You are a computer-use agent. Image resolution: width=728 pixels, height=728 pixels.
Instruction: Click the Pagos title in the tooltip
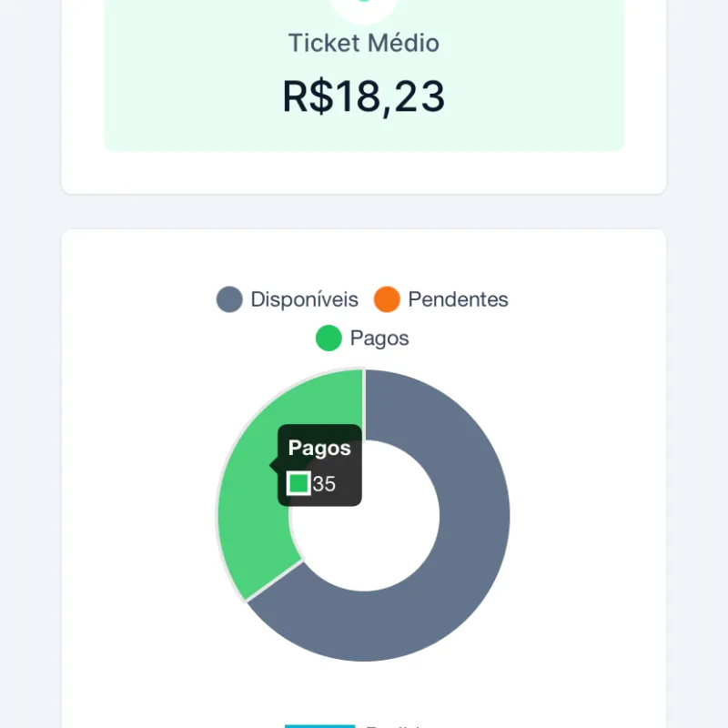tap(319, 448)
